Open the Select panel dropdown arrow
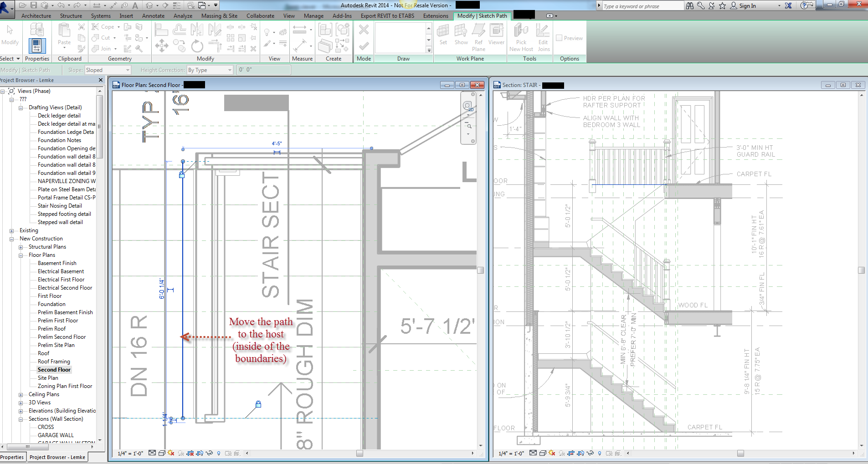The width and height of the screenshot is (868, 464). point(18,59)
